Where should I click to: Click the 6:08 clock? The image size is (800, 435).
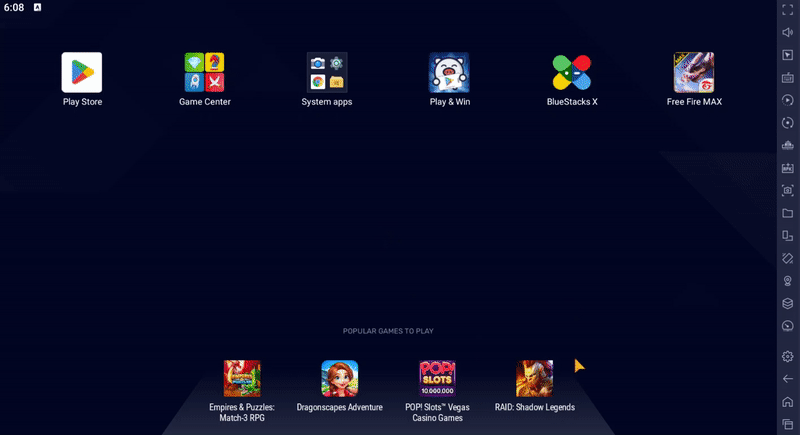[x=14, y=8]
